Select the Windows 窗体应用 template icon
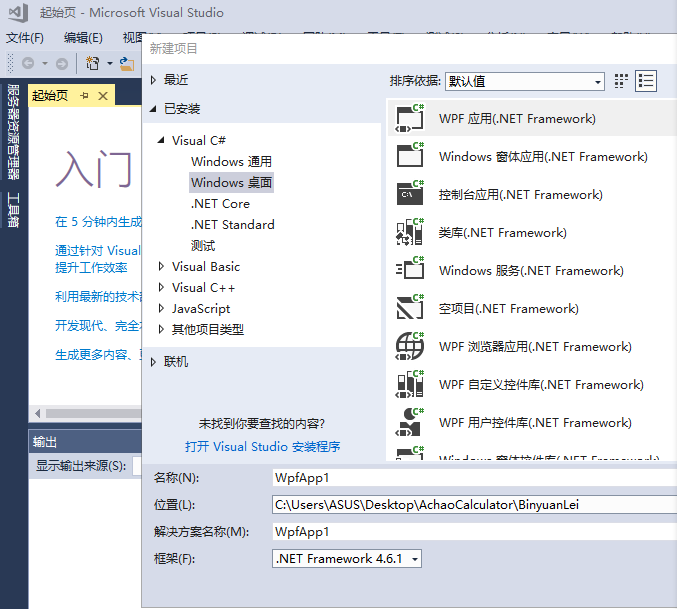Screen dimensions: 677x609 point(410,155)
